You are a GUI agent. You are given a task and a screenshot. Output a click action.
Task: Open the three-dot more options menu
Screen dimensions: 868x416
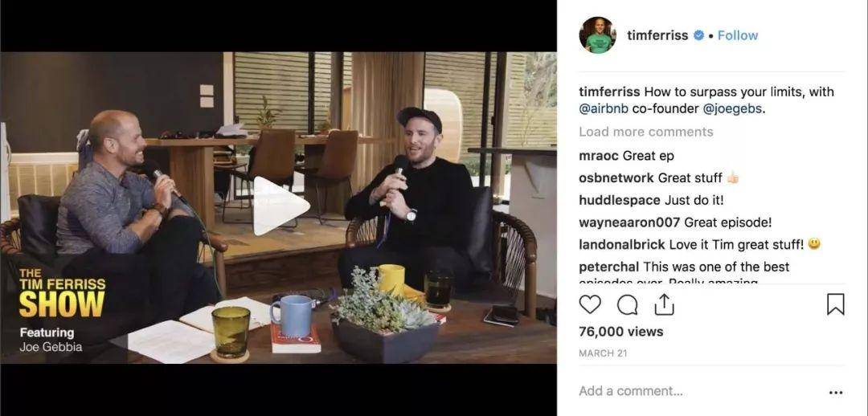[x=836, y=392]
